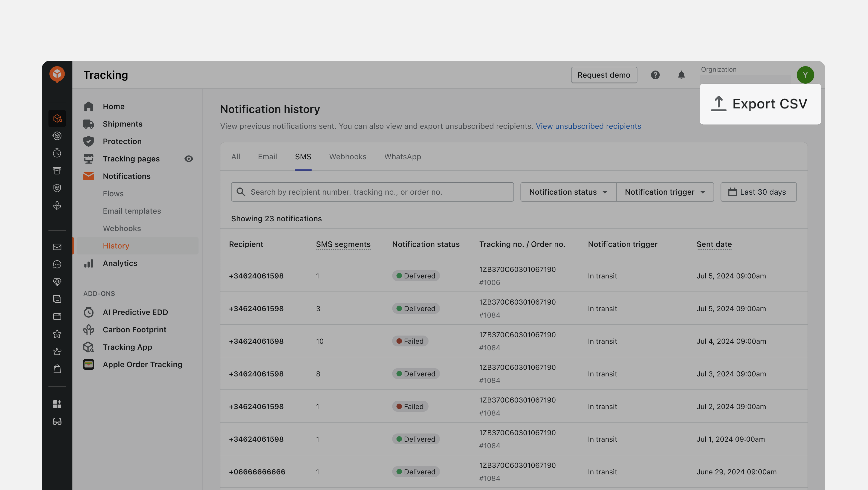Image resolution: width=868 pixels, height=490 pixels.
Task: Click the green Y avatar
Action: click(805, 75)
